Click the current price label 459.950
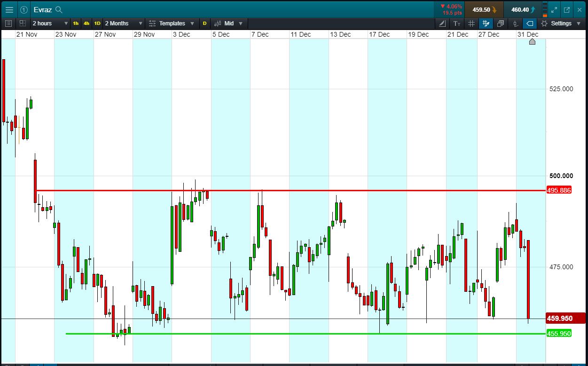Viewport: 588px width, 366px height. (x=565, y=319)
